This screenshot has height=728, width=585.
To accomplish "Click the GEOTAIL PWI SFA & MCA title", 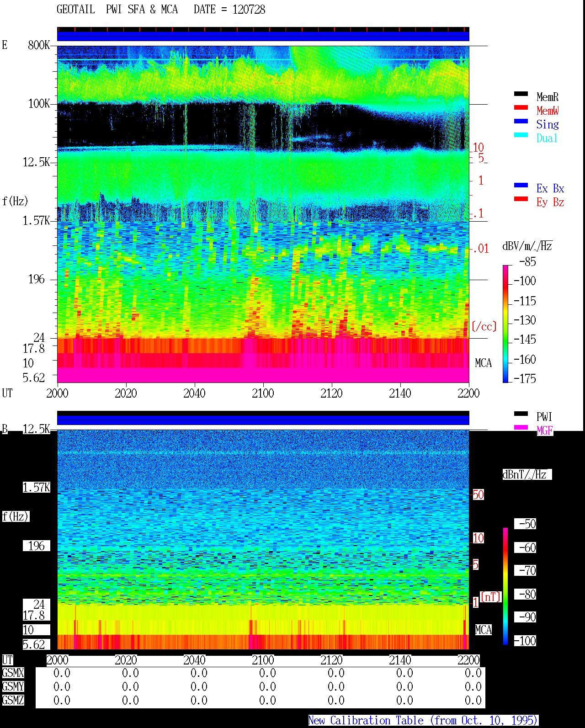I will click(117, 9).
